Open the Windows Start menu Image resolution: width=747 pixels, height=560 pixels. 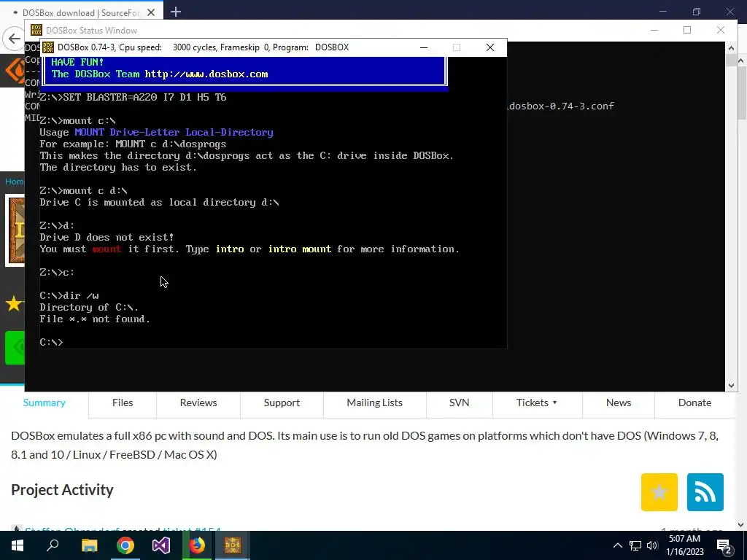pos(18,545)
